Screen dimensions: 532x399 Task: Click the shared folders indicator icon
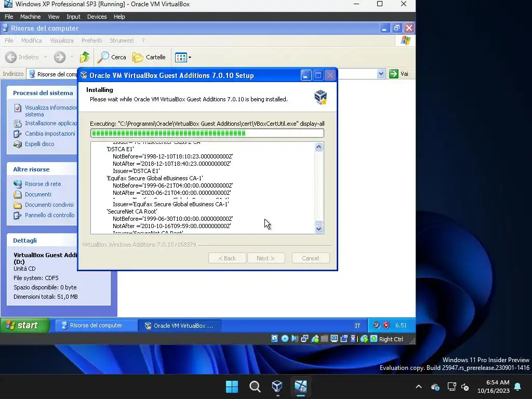pyautogui.click(x=324, y=339)
